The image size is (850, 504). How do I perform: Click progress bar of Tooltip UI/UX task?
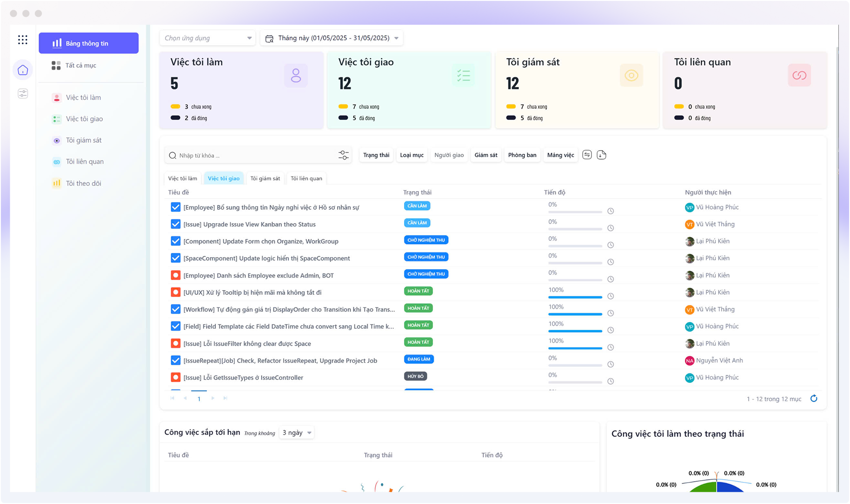pos(575,297)
